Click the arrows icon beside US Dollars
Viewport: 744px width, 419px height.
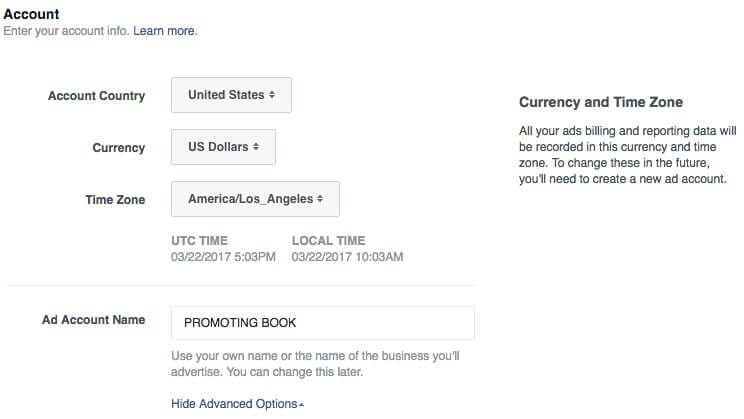257,147
